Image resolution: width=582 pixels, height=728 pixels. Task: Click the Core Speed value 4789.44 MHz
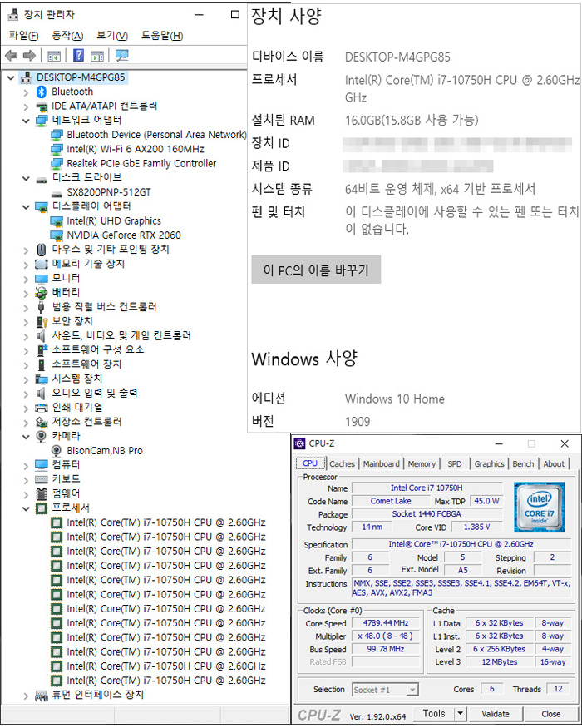(386, 623)
